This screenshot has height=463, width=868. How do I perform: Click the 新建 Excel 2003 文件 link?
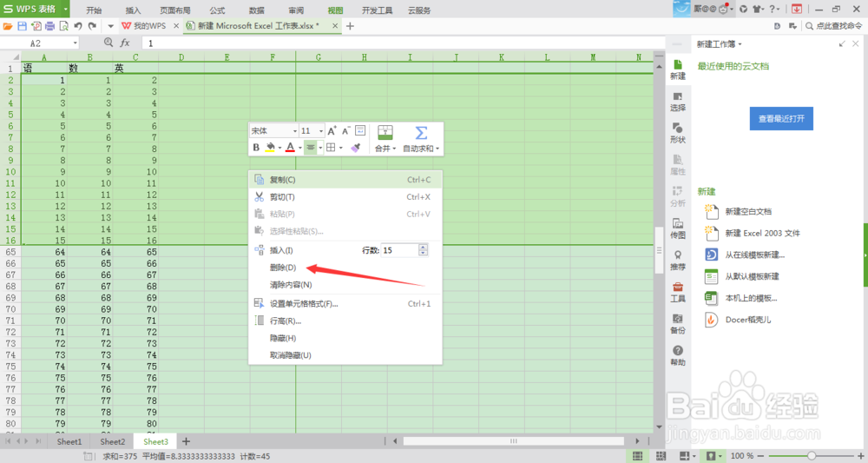pos(762,233)
